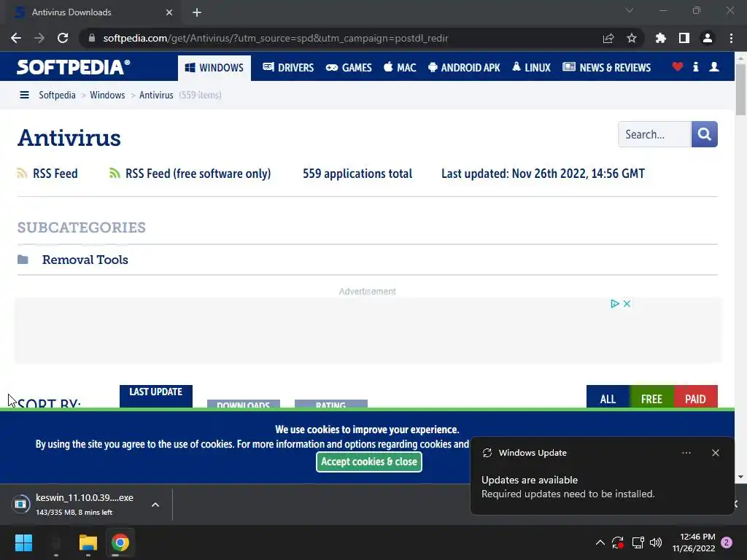Open the clock and date panel
Image resolution: width=747 pixels, height=560 pixels.
[694, 542]
